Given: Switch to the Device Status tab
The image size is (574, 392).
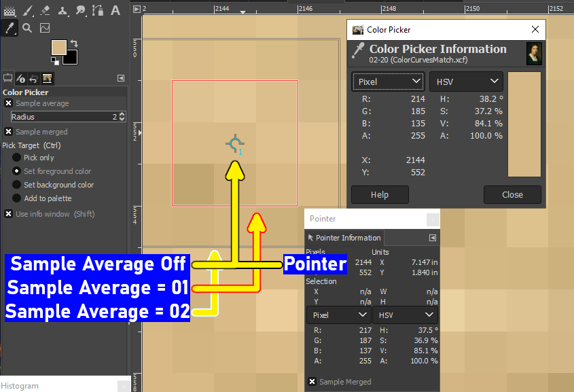Looking at the screenshot, I should (21, 78).
